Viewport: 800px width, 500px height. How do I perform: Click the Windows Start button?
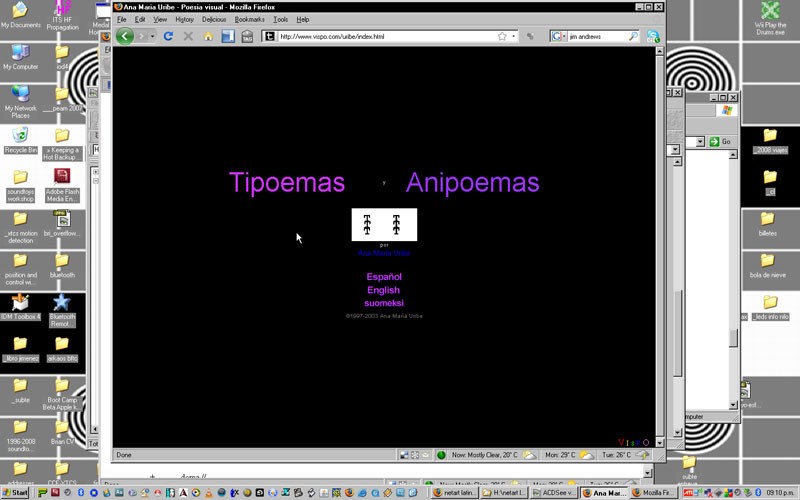point(19,492)
